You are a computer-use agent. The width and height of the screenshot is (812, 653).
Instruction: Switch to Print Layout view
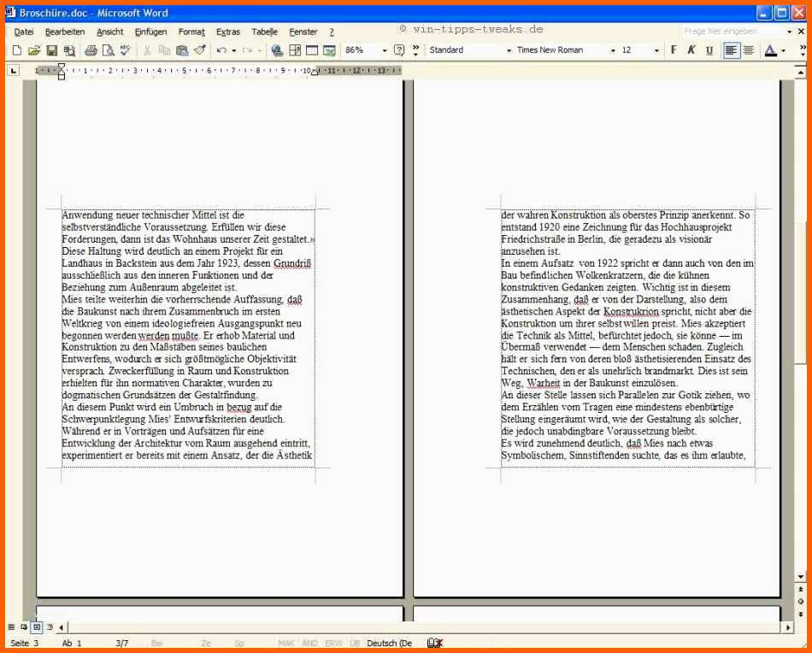(x=37, y=627)
